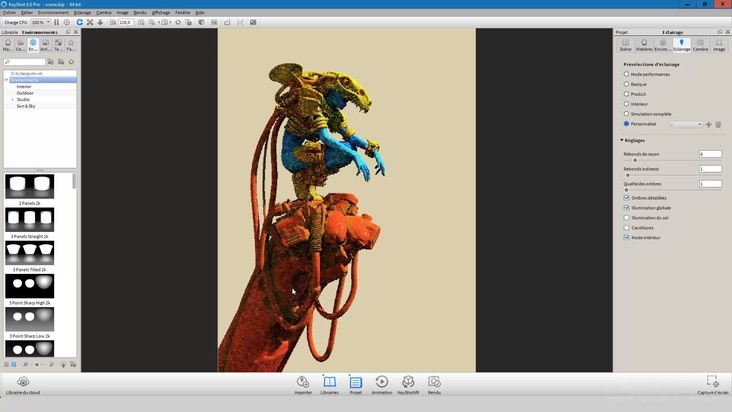This screenshot has height=412, width=732.
Task: Open the Affichage menu
Action: tap(161, 13)
